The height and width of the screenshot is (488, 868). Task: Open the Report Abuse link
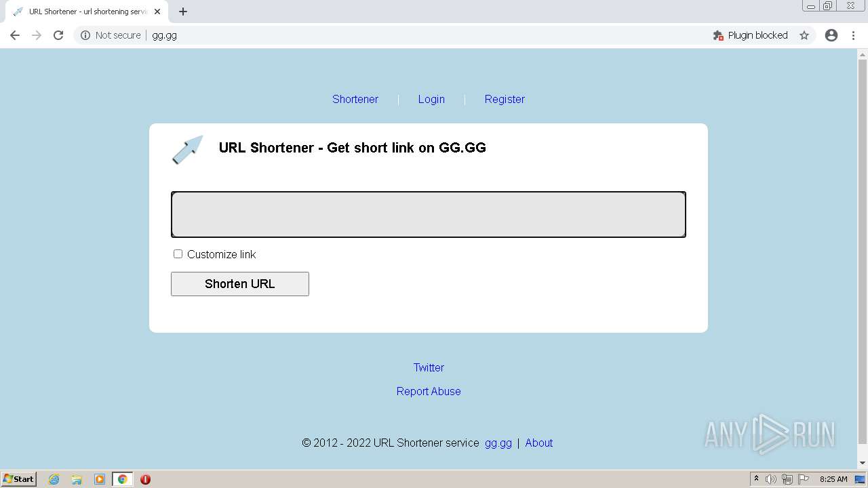tap(429, 391)
